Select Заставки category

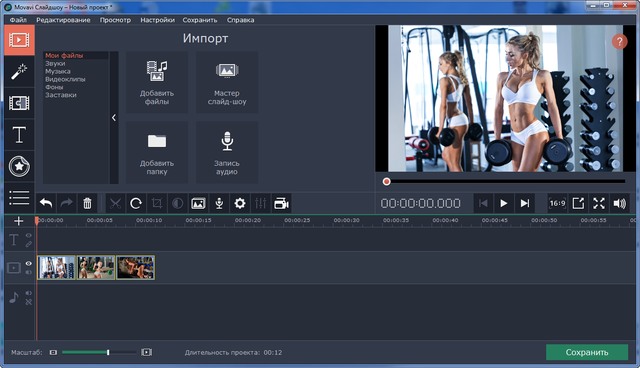61,95
